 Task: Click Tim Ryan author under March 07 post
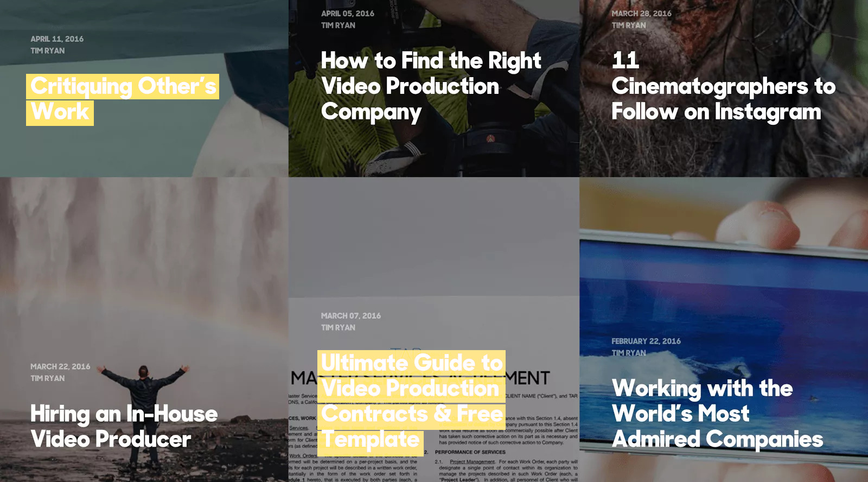click(x=338, y=328)
